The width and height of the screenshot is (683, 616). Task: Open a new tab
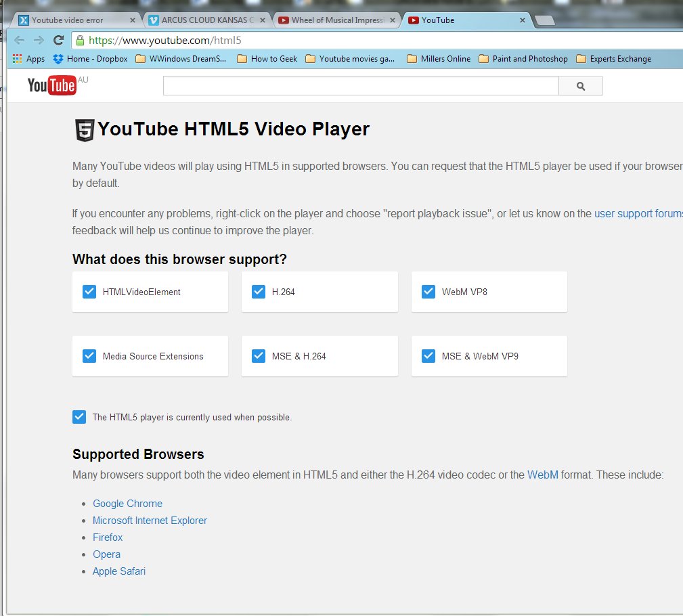[x=544, y=20]
